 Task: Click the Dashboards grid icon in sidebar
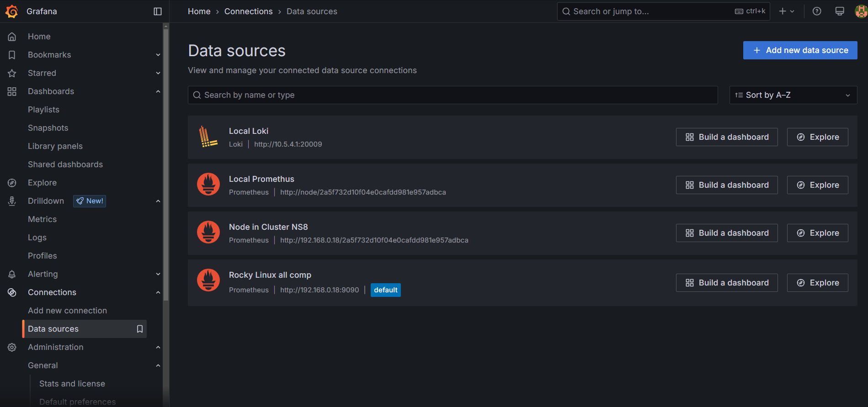click(x=12, y=91)
